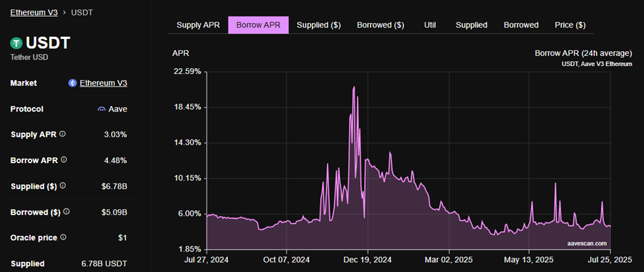Click the Borrow APR value 4.48%
This screenshot has width=644, height=272.
click(x=116, y=160)
